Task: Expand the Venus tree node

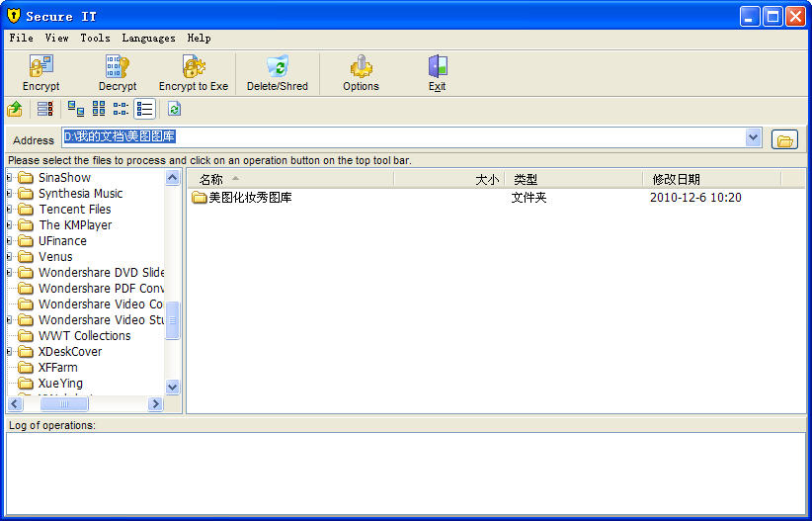Action: pyautogui.click(x=9, y=257)
